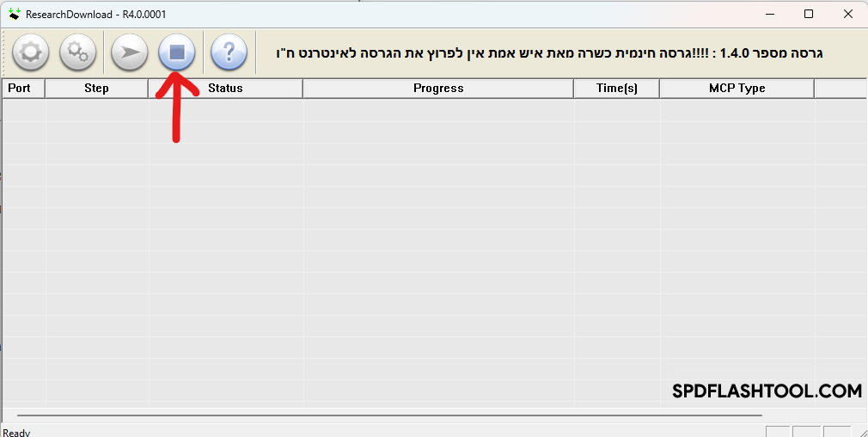
Task: Open the About question mark icon
Action: (229, 53)
